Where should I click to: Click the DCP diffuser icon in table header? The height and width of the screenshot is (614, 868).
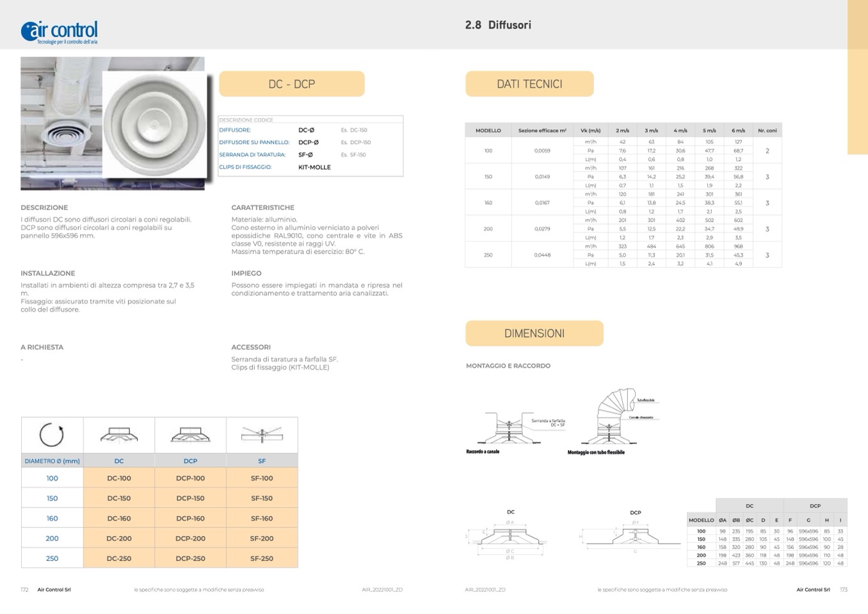tap(190, 435)
